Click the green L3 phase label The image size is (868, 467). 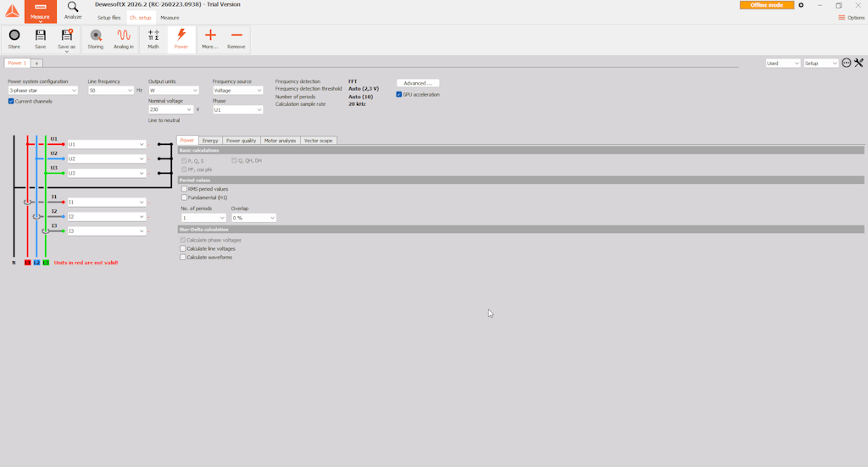point(46,262)
